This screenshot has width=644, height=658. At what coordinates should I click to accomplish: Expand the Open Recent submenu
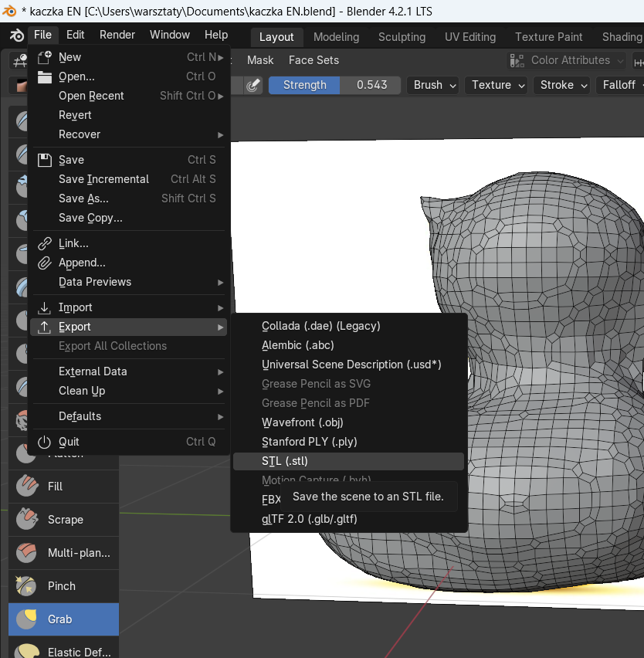(x=129, y=96)
